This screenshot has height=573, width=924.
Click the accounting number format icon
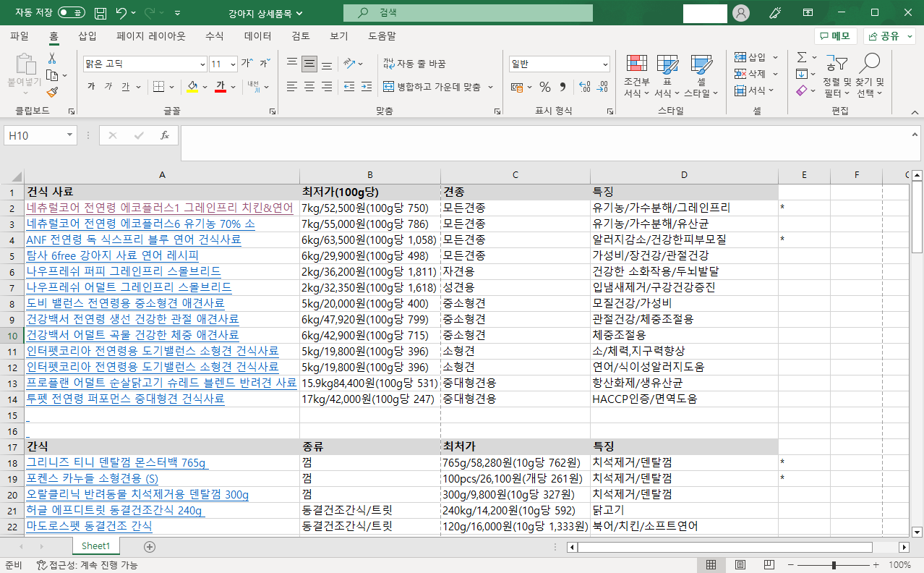coord(516,87)
